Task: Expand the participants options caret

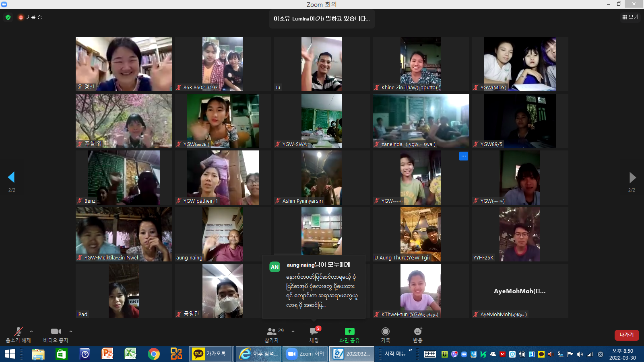Action: [x=293, y=331]
